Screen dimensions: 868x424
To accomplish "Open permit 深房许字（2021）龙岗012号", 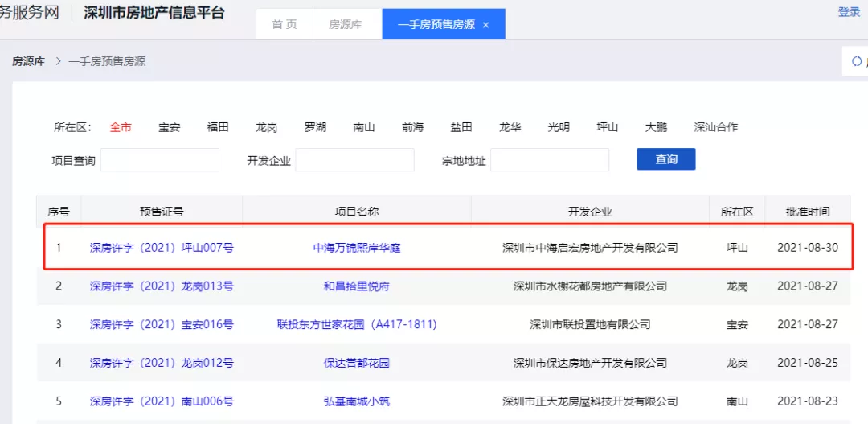I will 162,363.
